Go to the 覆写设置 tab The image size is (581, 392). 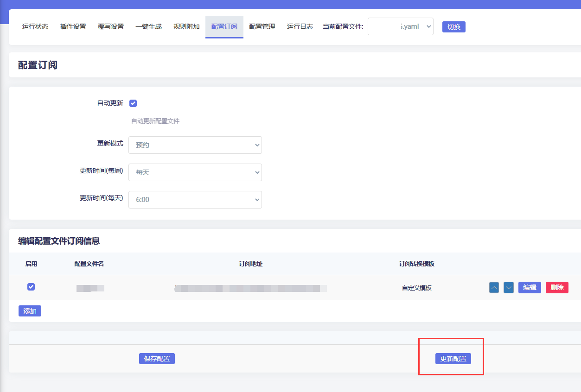(111, 26)
